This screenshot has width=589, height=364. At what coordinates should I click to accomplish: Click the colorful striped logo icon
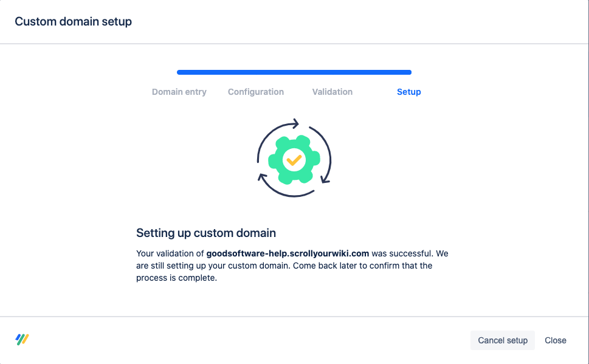(x=22, y=339)
